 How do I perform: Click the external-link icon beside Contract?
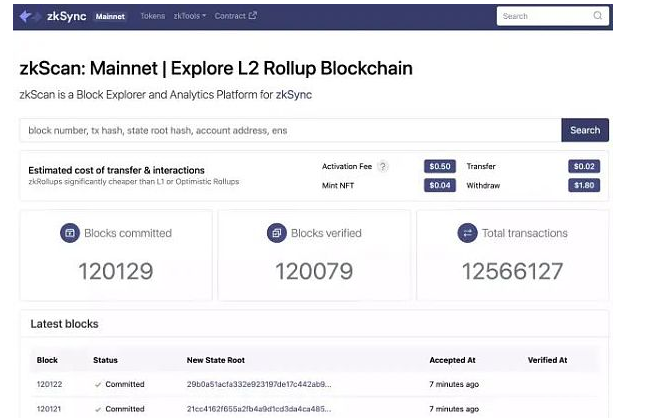(252, 15)
